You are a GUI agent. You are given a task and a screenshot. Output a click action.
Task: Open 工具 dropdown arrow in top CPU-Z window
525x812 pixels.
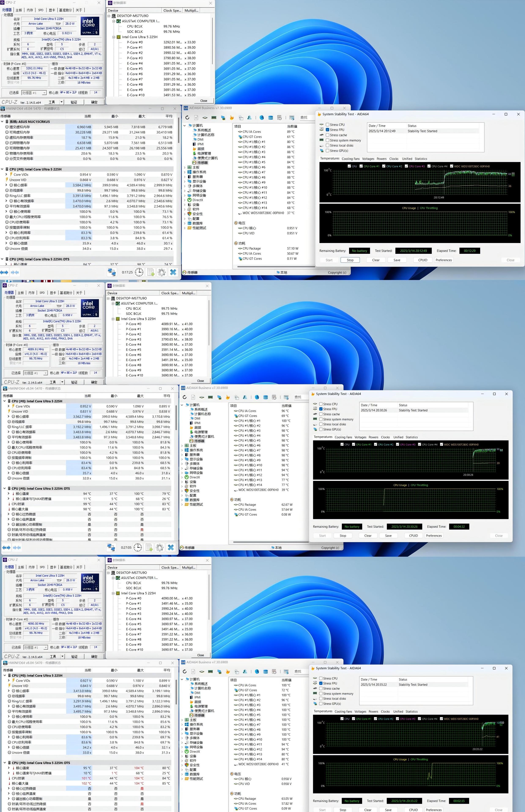61,102
